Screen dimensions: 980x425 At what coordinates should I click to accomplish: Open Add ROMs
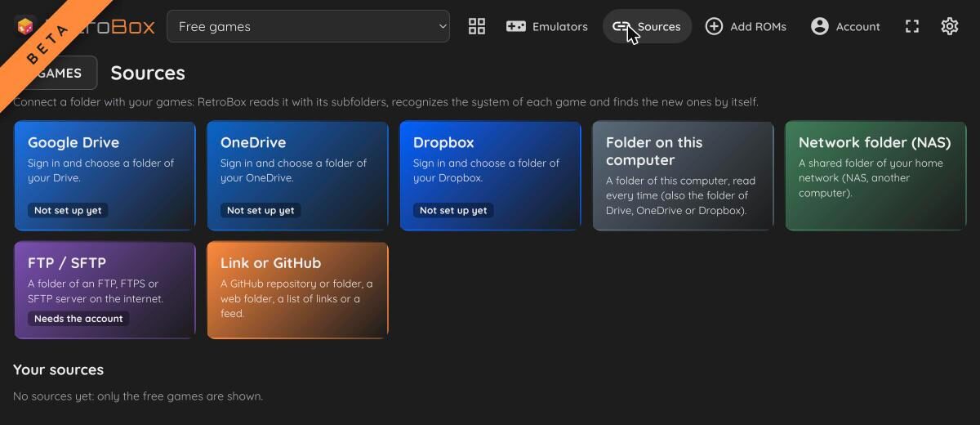click(x=746, y=26)
